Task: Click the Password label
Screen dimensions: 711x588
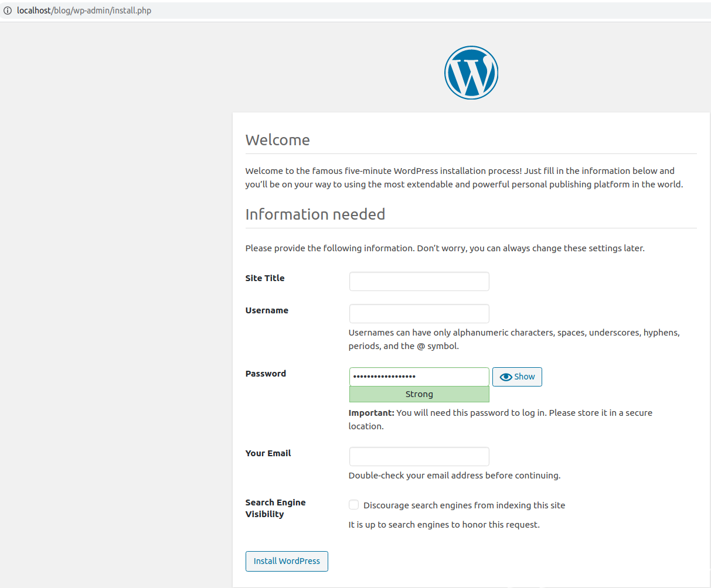Action: tap(266, 374)
